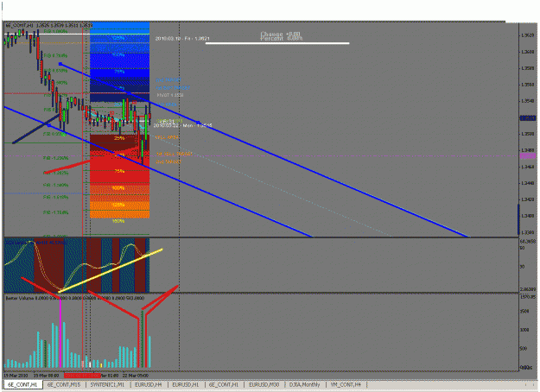Switch to the YM_CONT,H4 chart tab
This screenshot has width=540, height=392.
[x=346, y=385]
